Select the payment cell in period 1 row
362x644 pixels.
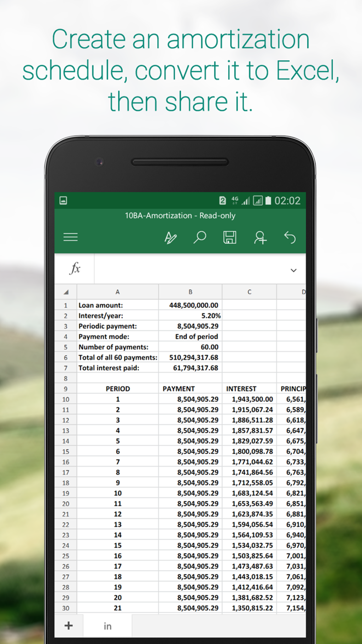(190, 399)
